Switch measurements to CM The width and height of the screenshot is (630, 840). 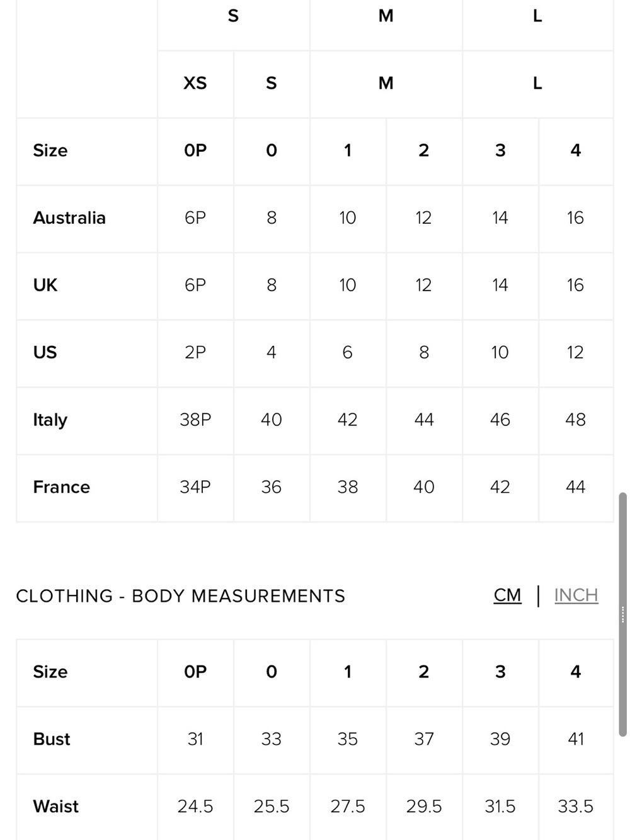pyautogui.click(x=507, y=595)
